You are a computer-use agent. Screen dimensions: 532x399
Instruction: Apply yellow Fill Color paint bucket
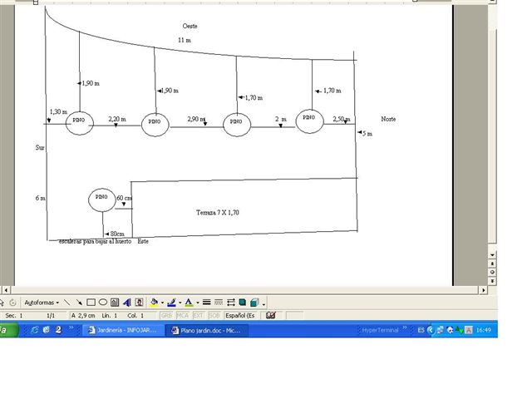pos(155,303)
